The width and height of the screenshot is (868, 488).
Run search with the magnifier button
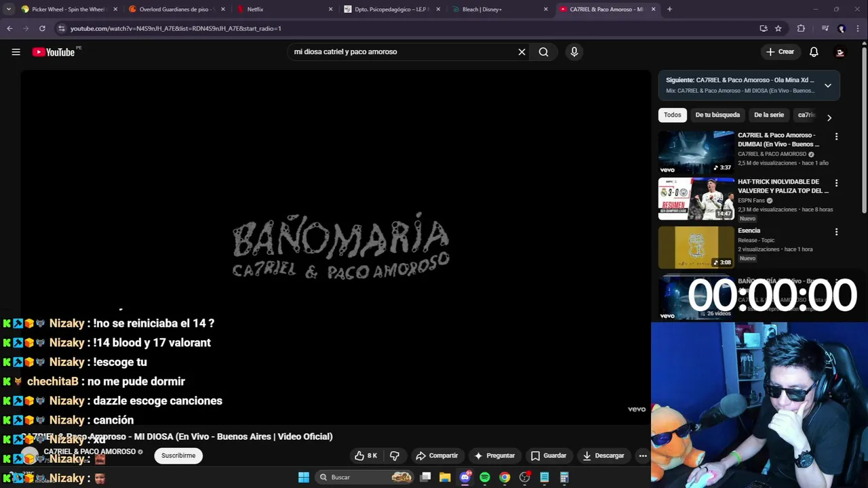click(x=543, y=52)
